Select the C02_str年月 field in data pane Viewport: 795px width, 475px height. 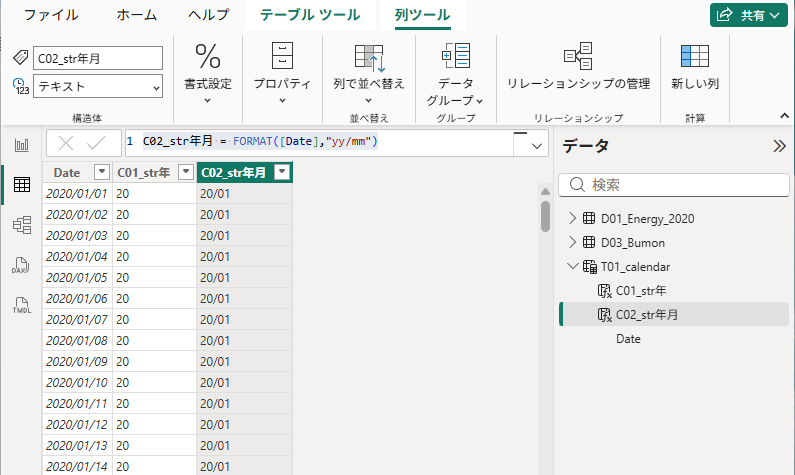point(646,315)
